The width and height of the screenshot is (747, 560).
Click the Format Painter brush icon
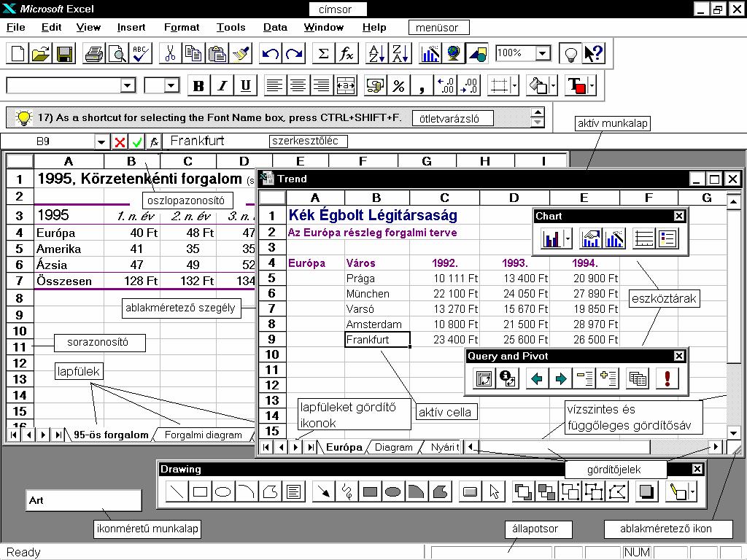click(x=241, y=53)
